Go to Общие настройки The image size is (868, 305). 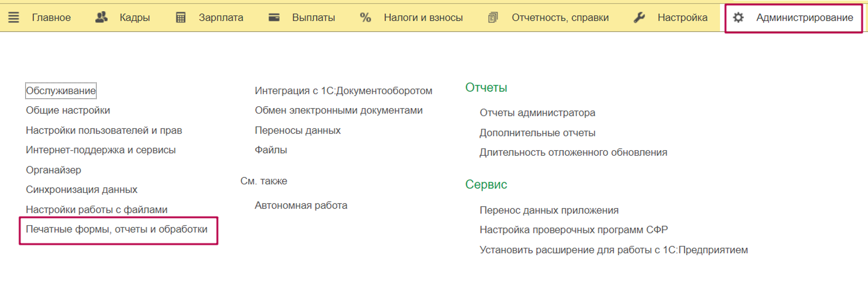68,110
